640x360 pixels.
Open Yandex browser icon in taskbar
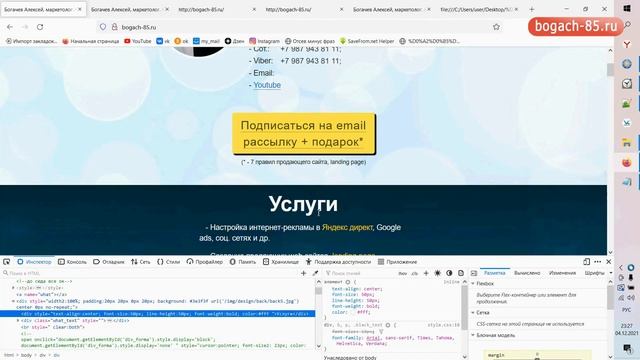coord(627,44)
